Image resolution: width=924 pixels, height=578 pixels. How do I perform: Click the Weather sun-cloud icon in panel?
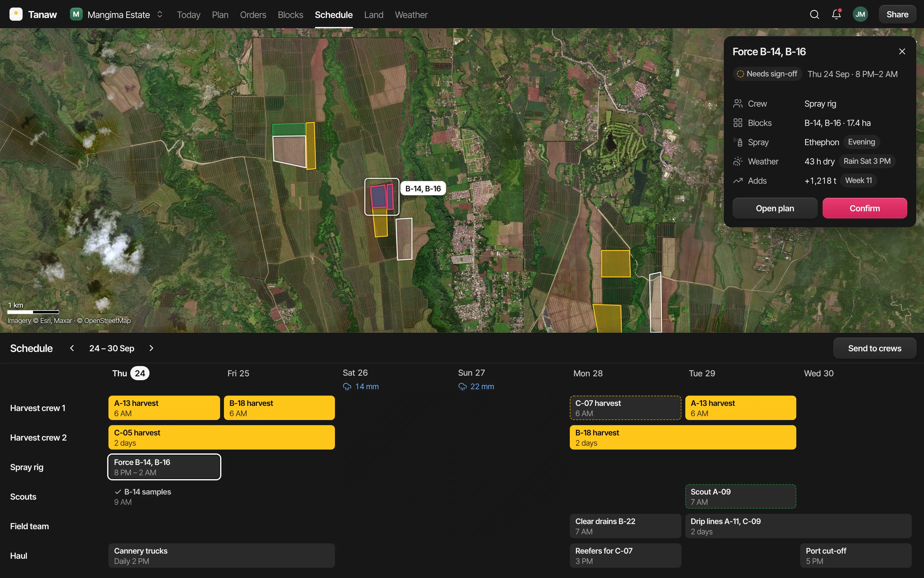[x=738, y=161]
